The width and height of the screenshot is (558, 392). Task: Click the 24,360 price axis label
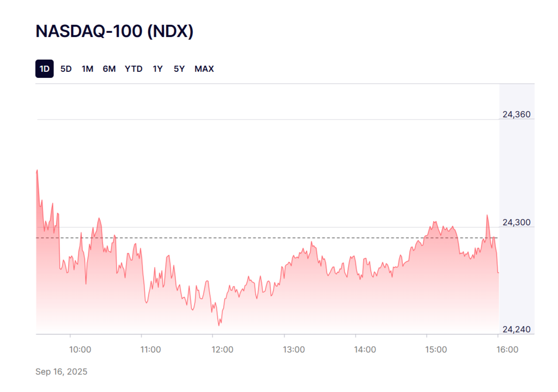tap(516, 115)
